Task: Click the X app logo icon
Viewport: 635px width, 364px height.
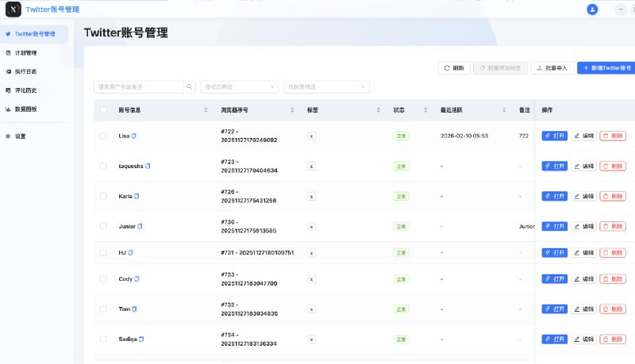Action: (x=13, y=10)
